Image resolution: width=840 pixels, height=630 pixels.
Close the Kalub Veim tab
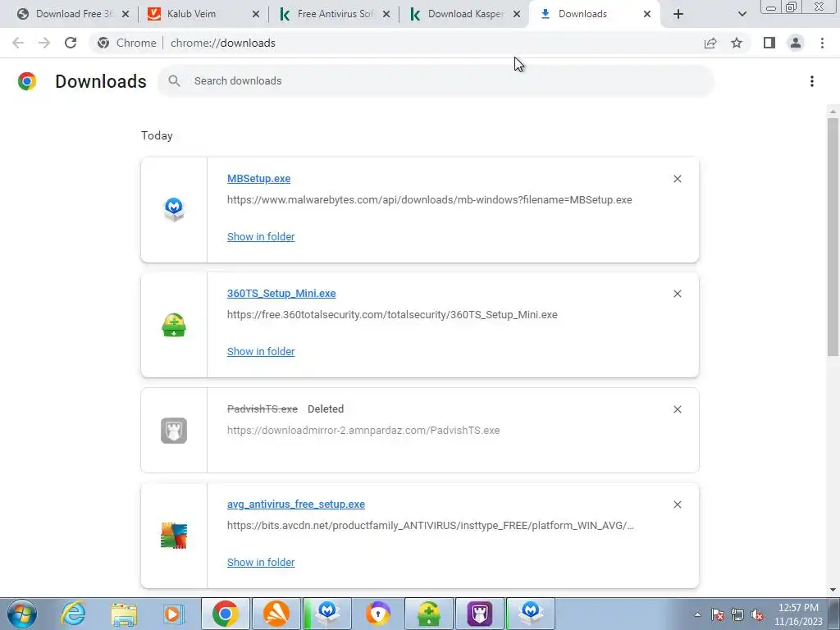pos(256,15)
